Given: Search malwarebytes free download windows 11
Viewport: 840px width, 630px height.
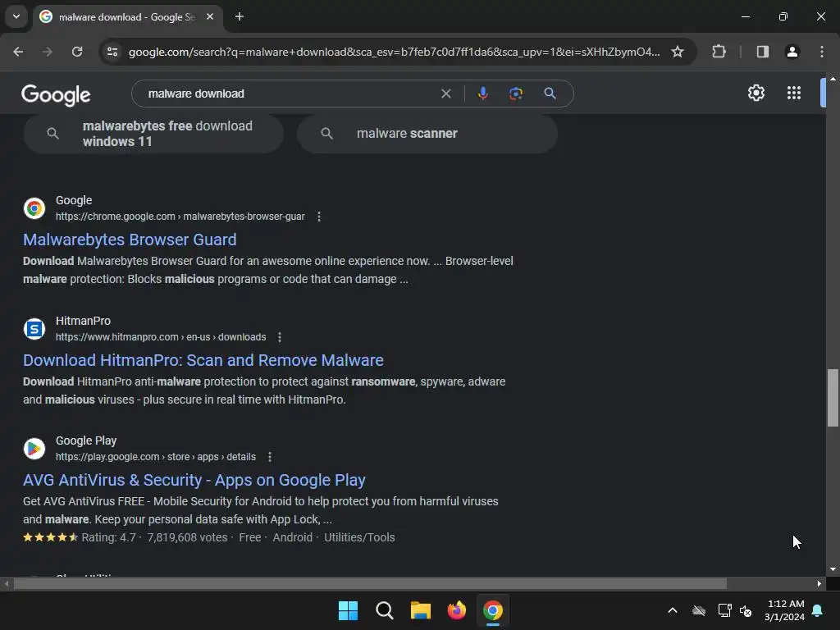Looking at the screenshot, I should click(x=153, y=134).
